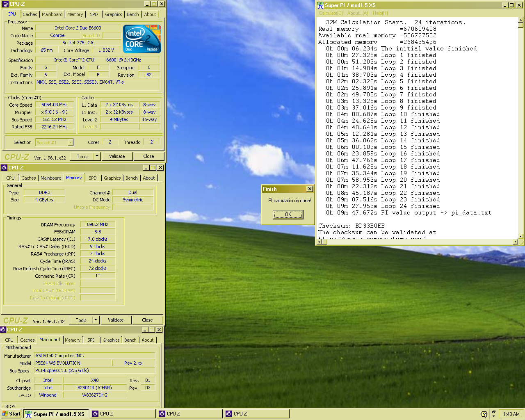Click the core speed value '5054.03 MHz'
The height and width of the screenshot is (420, 525).
click(55, 105)
